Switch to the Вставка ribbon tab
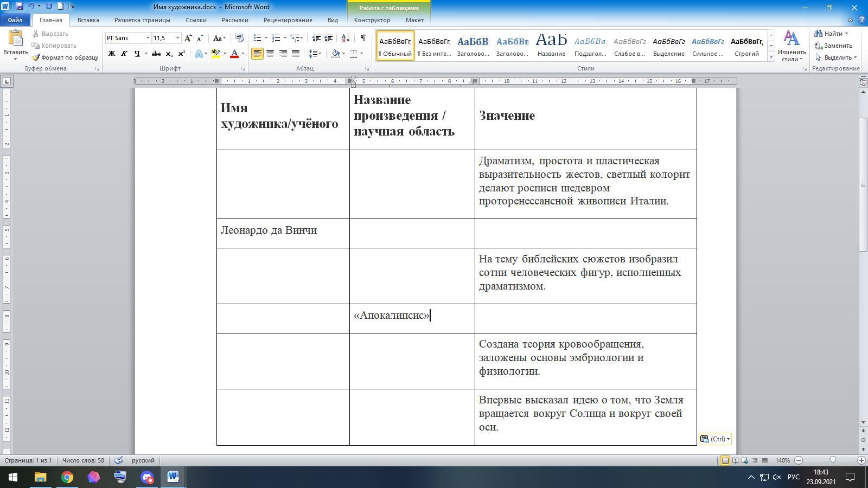Screen dimensions: 868x488 [88, 20]
